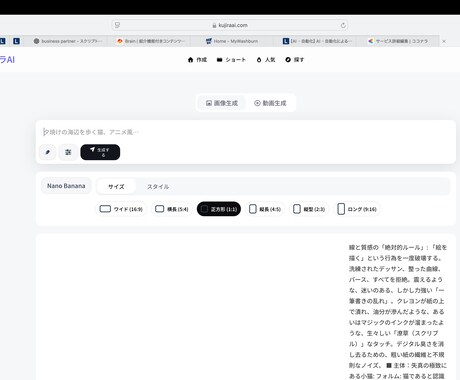Image resolution: width=460 pixels, height=380 pixels.
Task: Switch to the AI・自動化 browser tab
Action: pos(317,41)
